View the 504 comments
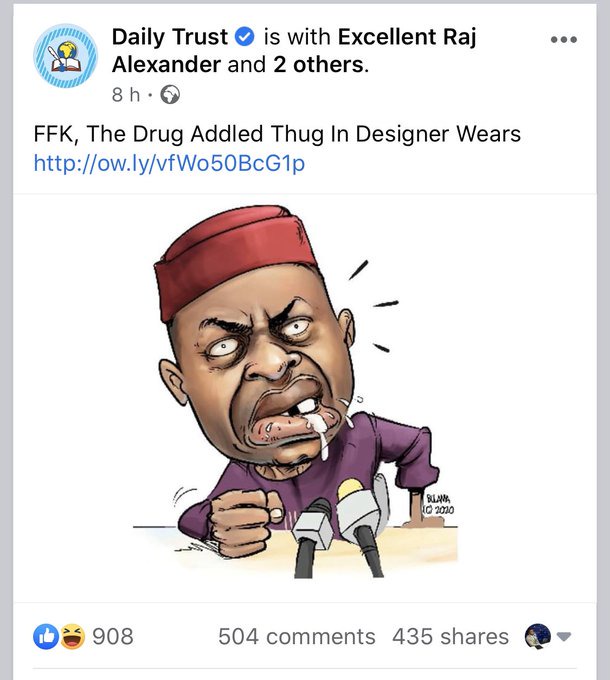 tap(297, 637)
